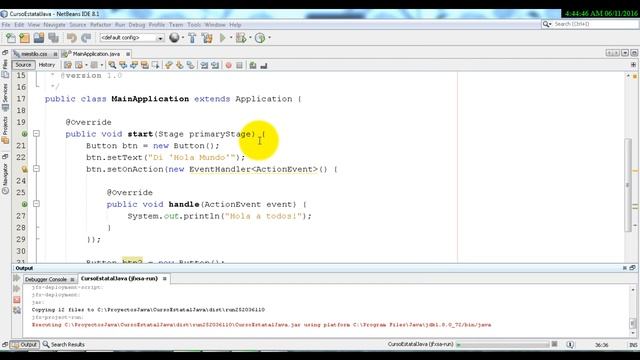Profile project toolbar icon
This screenshot has width=640, height=360.
coord(260,38)
